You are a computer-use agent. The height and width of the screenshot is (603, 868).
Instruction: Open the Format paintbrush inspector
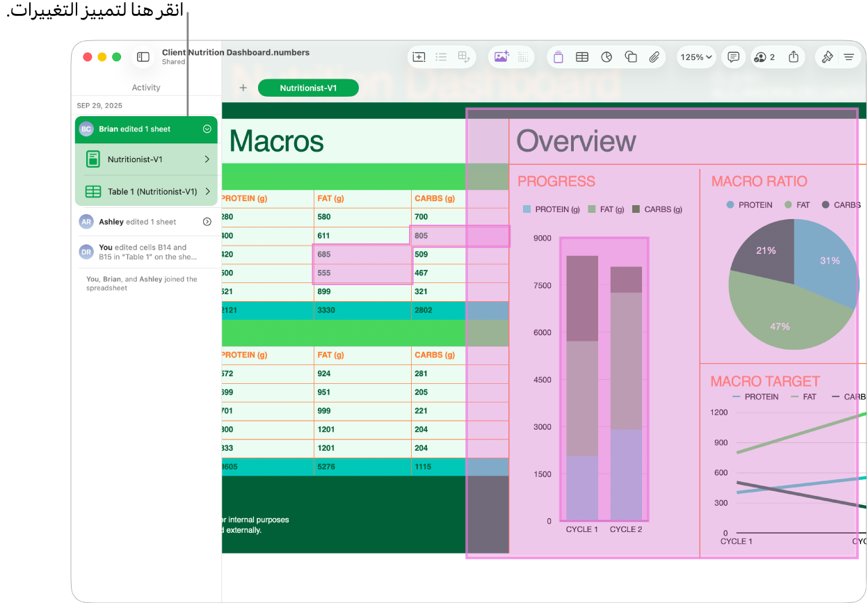(827, 57)
